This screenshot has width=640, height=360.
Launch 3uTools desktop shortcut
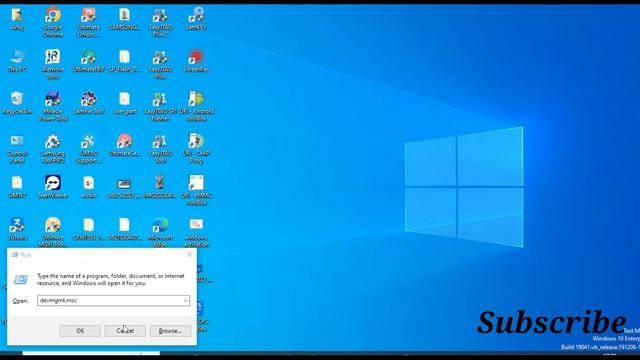[x=17, y=229]
